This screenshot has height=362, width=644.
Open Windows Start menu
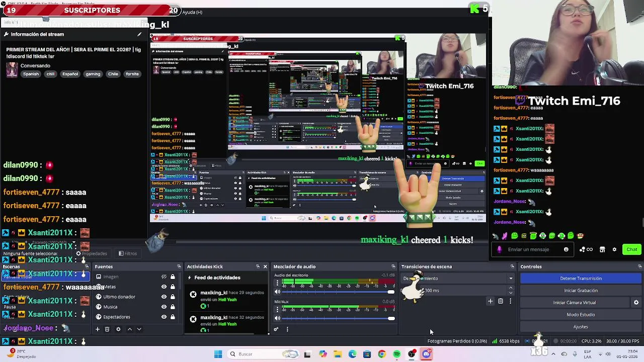pos(218,354)
